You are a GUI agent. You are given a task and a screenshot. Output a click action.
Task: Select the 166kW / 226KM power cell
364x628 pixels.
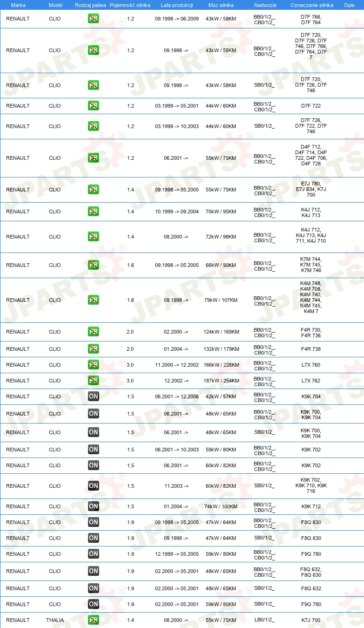[x=222, y=365]
